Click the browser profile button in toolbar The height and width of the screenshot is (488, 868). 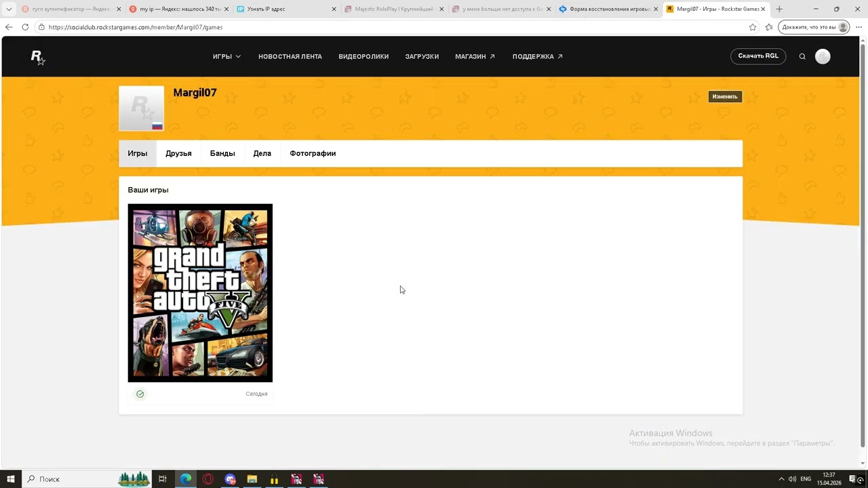[814, 27]
